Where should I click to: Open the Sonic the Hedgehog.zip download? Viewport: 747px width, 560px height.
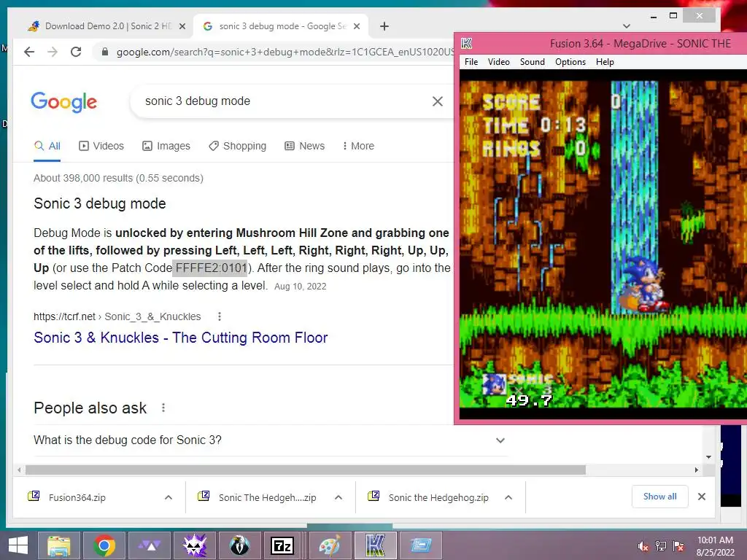pyautogui.click(x=438, y=497)
